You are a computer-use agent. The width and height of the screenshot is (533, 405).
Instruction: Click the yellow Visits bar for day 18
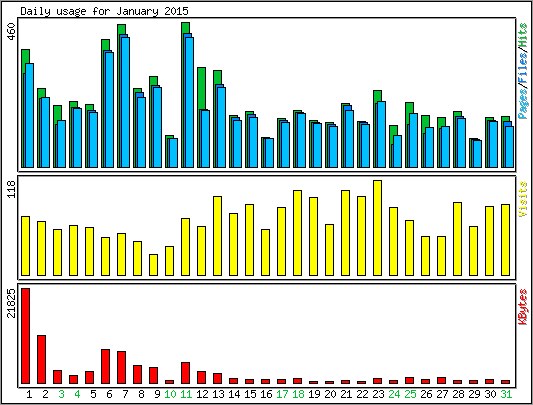pos(297,233)
